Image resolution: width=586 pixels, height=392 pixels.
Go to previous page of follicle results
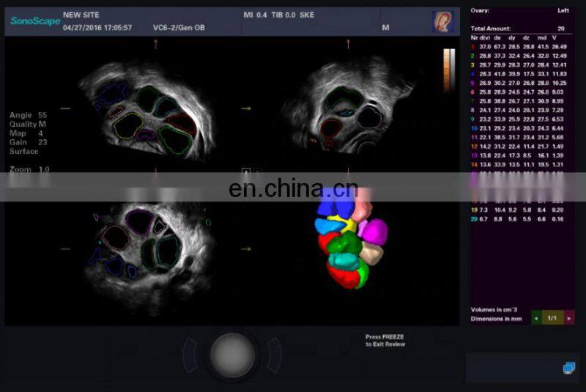tap(535, 318)
